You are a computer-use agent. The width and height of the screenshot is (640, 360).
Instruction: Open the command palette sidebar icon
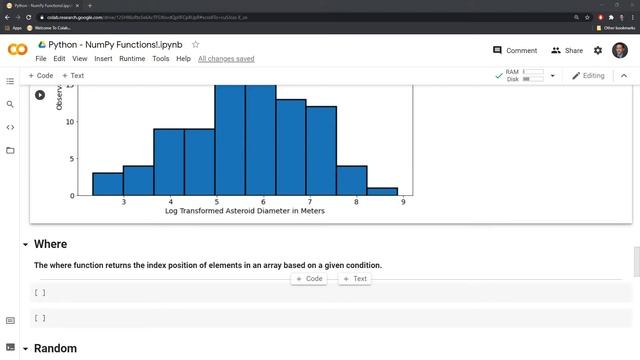pos(10,321)
